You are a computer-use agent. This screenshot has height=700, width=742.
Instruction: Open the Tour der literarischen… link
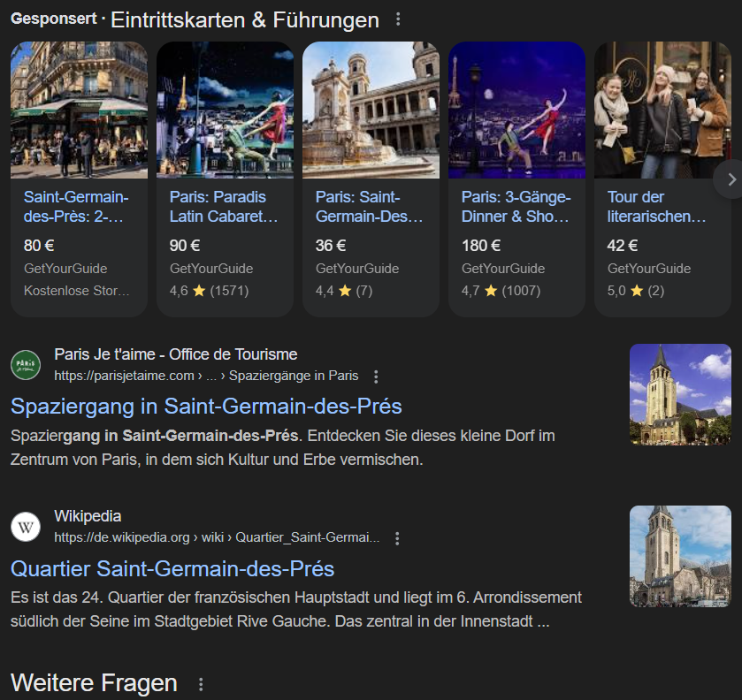click(656, 207)
